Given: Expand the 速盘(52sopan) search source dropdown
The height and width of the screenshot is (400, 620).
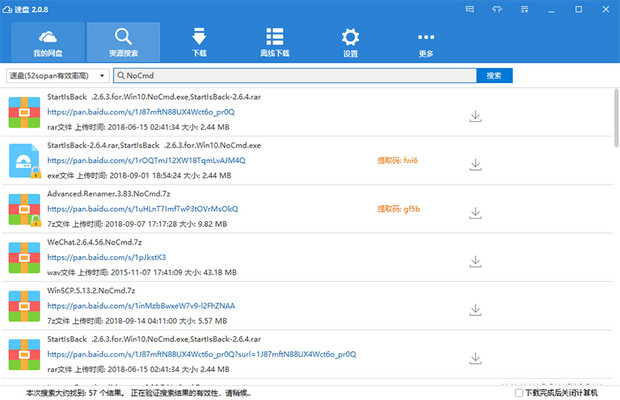Looking at the screenshot, I should tap(58, 75).
